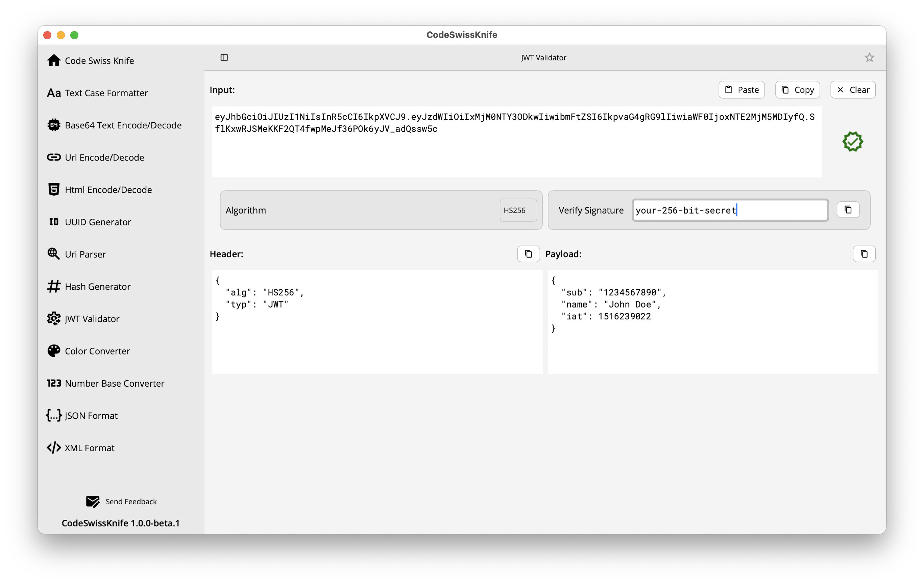The width and height of the screenshot is (924, 584).
Task: Open the Base64 Text Encode/Decode chip icon
Action: click(54, 125)
